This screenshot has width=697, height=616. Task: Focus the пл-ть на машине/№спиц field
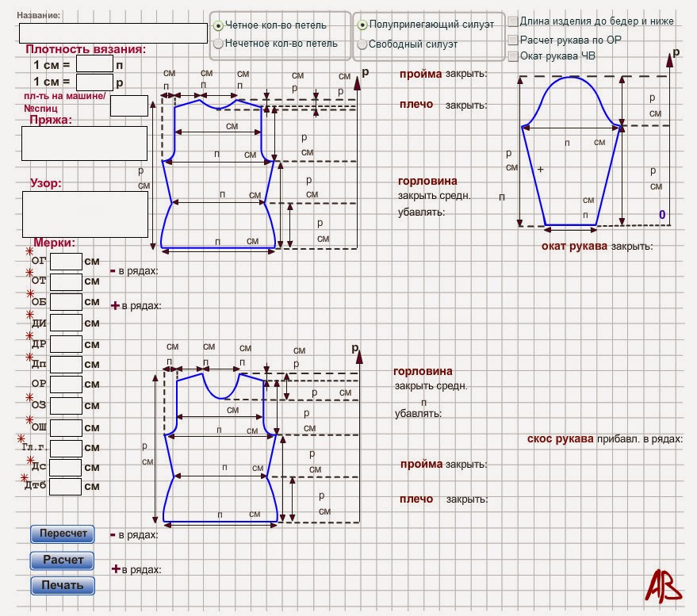coord(129,105)
